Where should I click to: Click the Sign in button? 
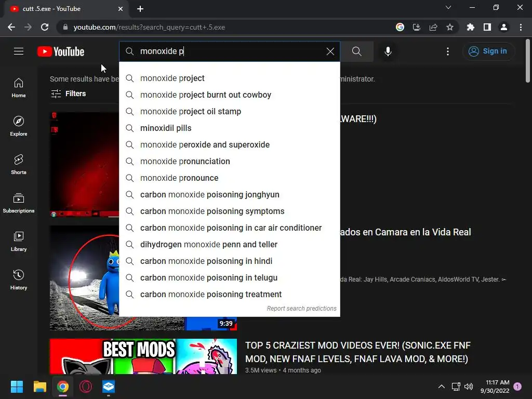click(488, 51)
